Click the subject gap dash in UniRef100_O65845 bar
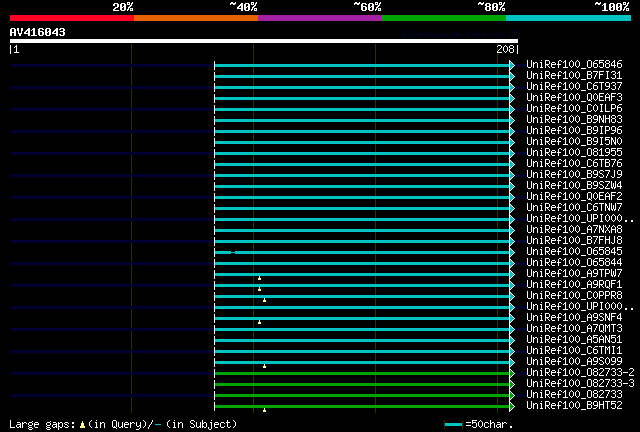This screenshot has height=432, width=640. click(x=233, y=253)
